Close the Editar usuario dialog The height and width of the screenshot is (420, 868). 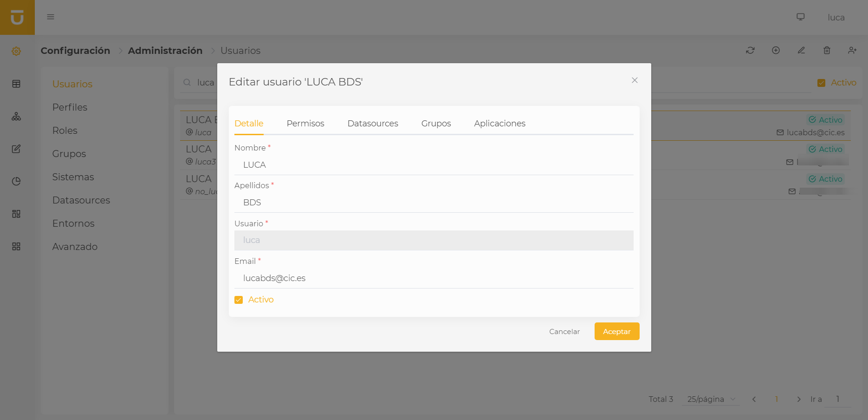pyautogui.click(x=635, y=80)
